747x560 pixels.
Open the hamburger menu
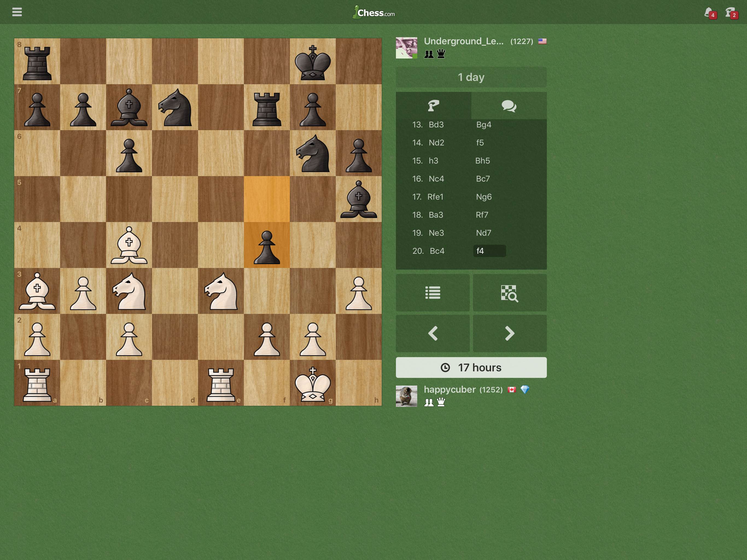click(17, 12)
